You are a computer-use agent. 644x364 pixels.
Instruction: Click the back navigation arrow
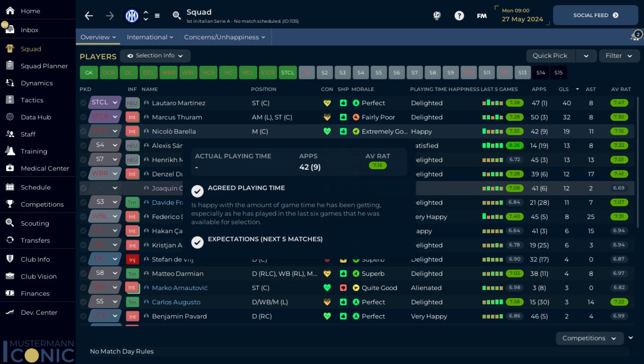pyautogui.click(x=89, y=16)
